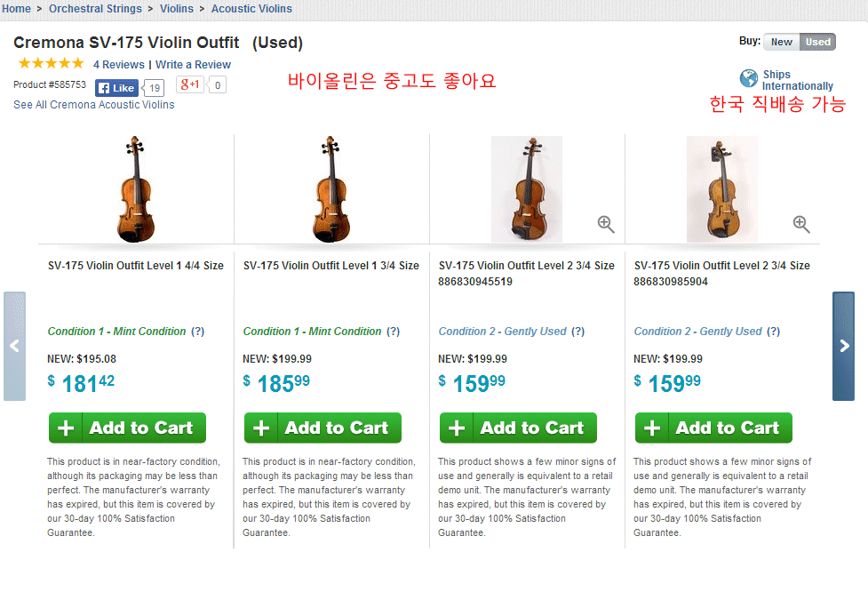This screenshot has width=868, height=600.
Task: Open the Condition 1 help (?) on first item
Action: pos(198,332)
